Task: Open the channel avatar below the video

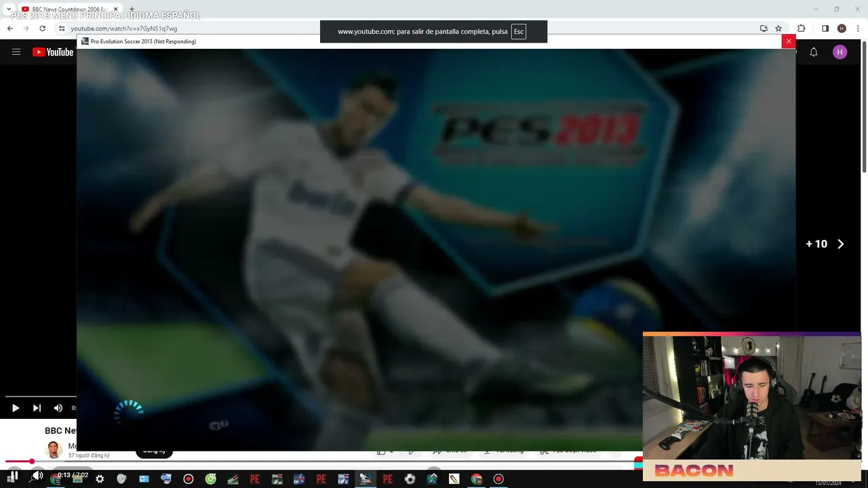Action: click(x=54, y=449)
